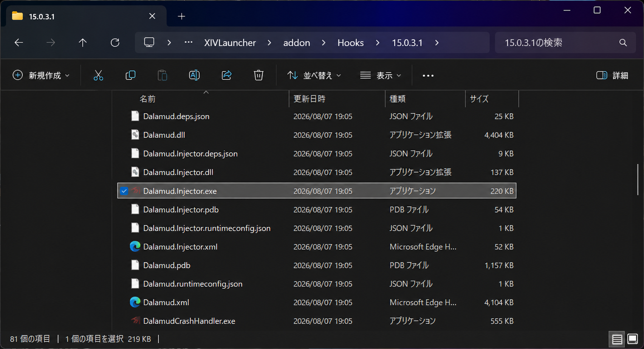
Task: Select Dalamud.Injector.pdb file name
Action: 181,209
